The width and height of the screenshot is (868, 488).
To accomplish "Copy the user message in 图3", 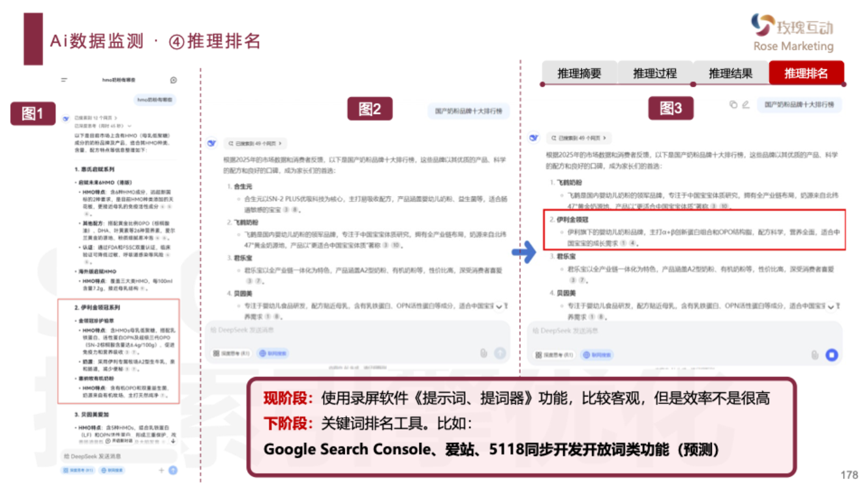I will pyautogui.click(x=733, y=104).
